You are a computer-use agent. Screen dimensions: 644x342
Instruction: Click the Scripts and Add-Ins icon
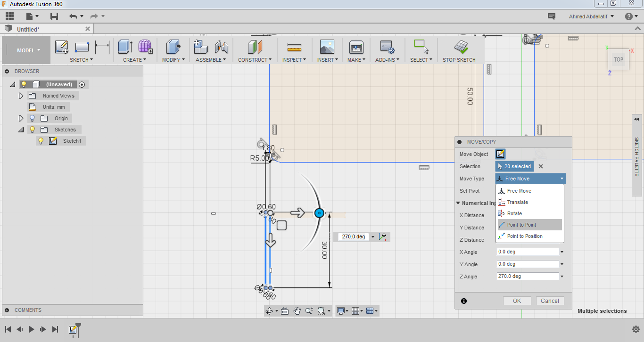387,47
